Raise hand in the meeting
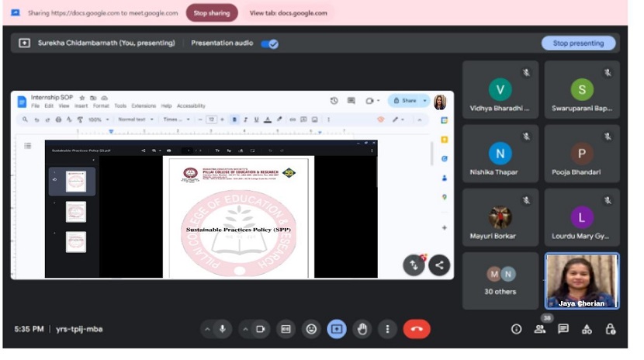Image resolution: width=644 pixels, height=360 pixels. [x=362, y=329]
